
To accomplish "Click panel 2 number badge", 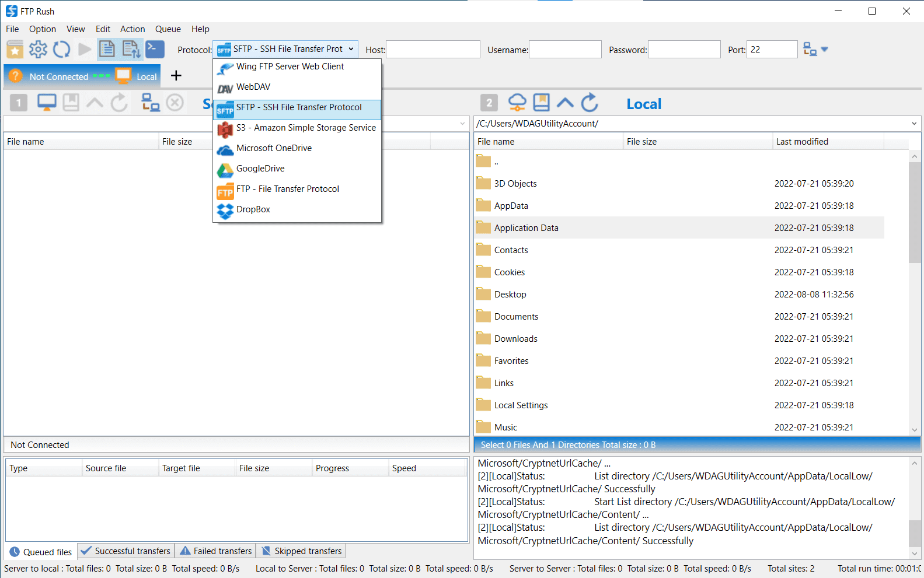I will [489, 103].
